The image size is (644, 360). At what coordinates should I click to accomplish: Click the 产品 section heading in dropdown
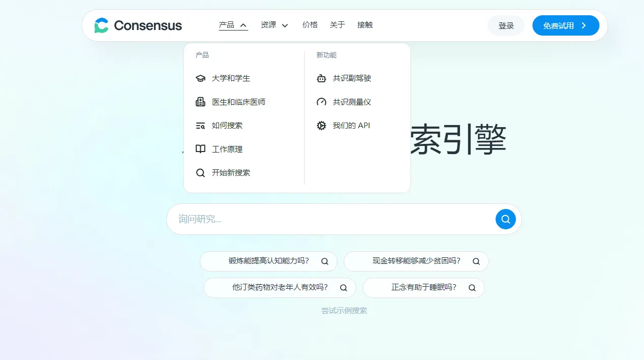pos(202,55)
